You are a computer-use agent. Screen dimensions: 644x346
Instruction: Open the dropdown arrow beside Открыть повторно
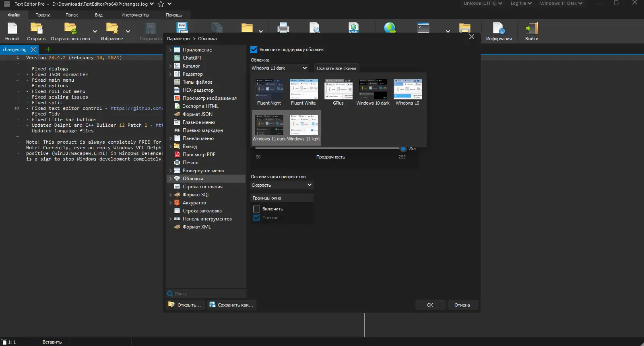coord(95,31)
